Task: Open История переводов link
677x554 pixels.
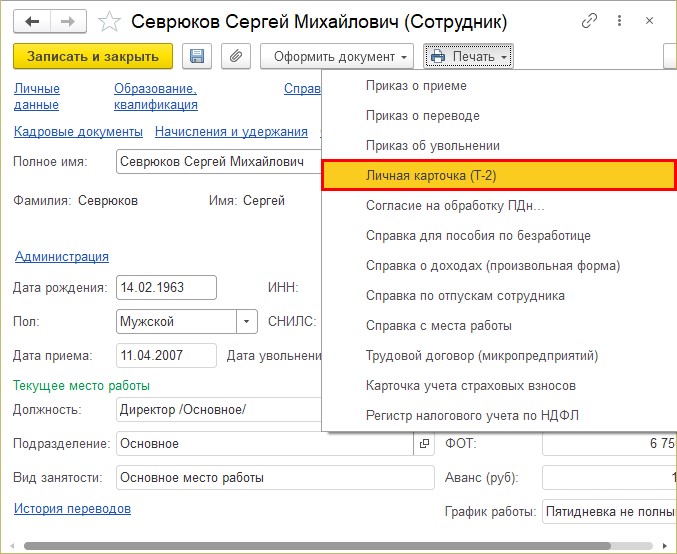Action: (72, 509)
